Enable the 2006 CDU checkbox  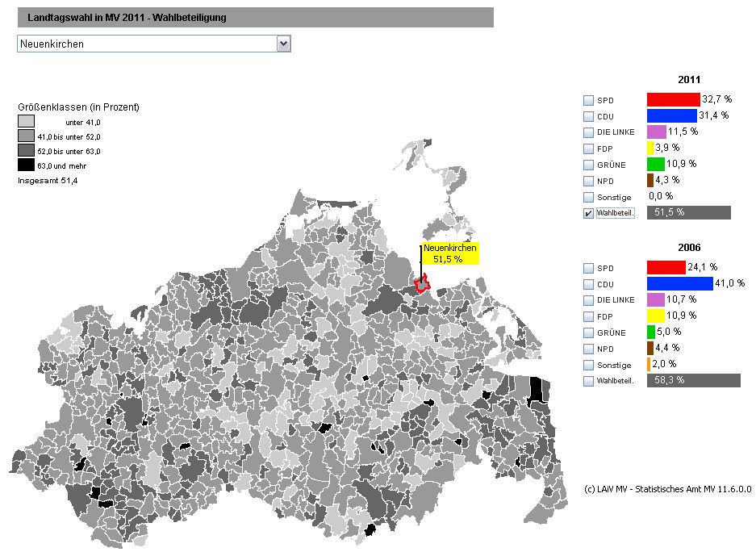[588, 285]
